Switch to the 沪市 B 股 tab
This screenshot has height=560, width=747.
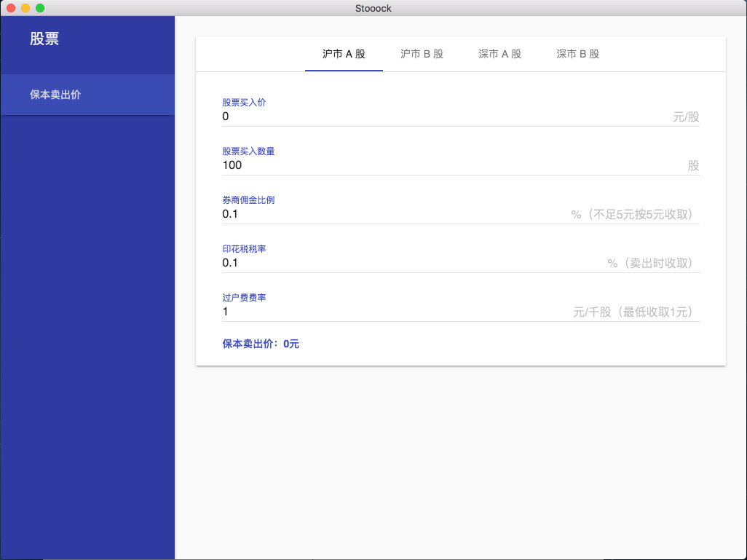422,54
